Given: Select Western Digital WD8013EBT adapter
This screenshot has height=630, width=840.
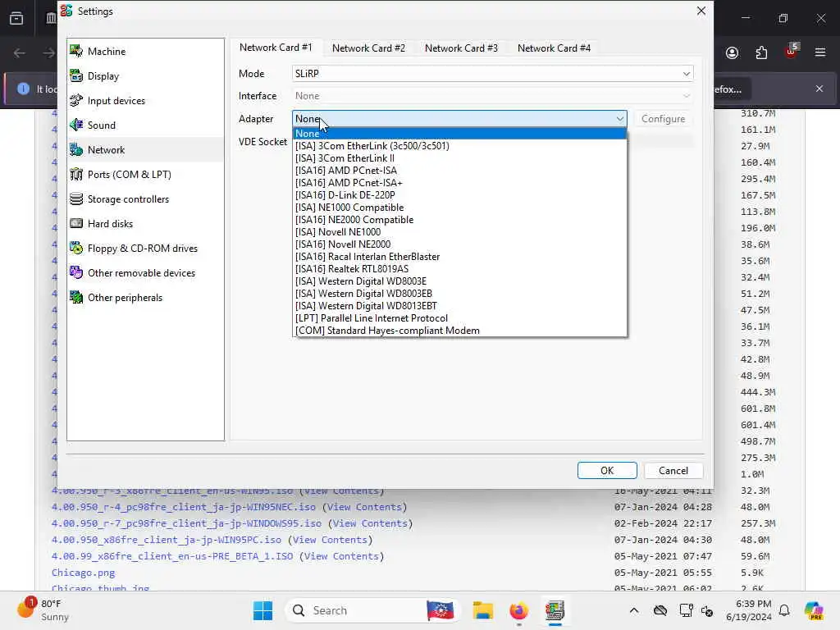Looking at the screenshot, I should 459,306.
